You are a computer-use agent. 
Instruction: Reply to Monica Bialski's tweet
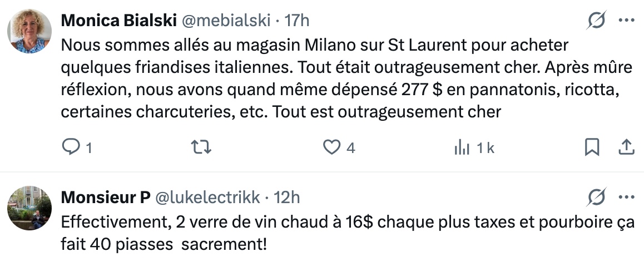(x=71, y=147)
